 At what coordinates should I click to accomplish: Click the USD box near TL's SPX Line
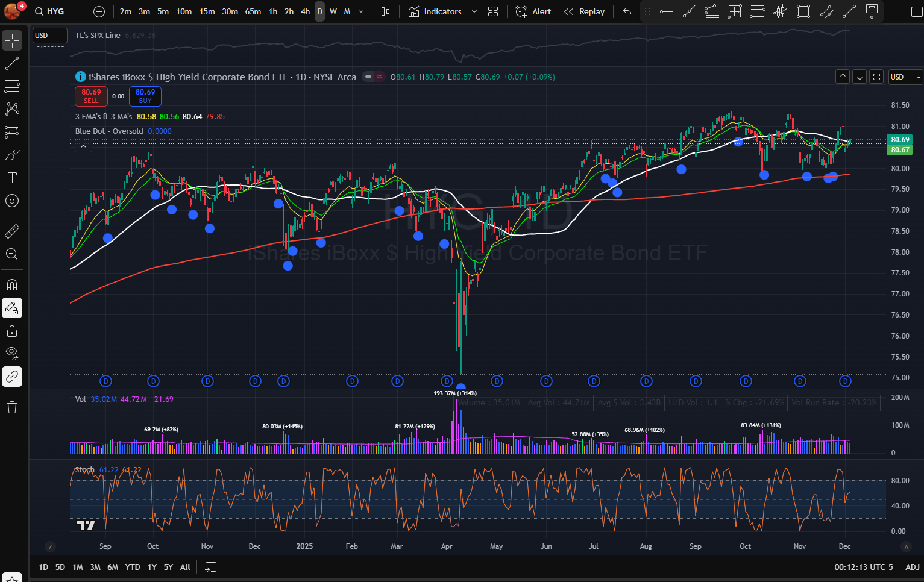click(x=49, y=36)
